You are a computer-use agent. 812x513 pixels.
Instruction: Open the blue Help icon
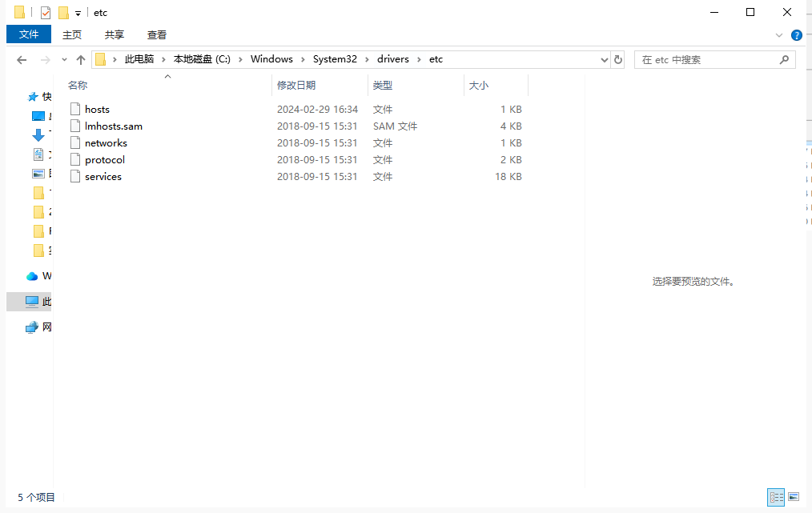point(796,35)
